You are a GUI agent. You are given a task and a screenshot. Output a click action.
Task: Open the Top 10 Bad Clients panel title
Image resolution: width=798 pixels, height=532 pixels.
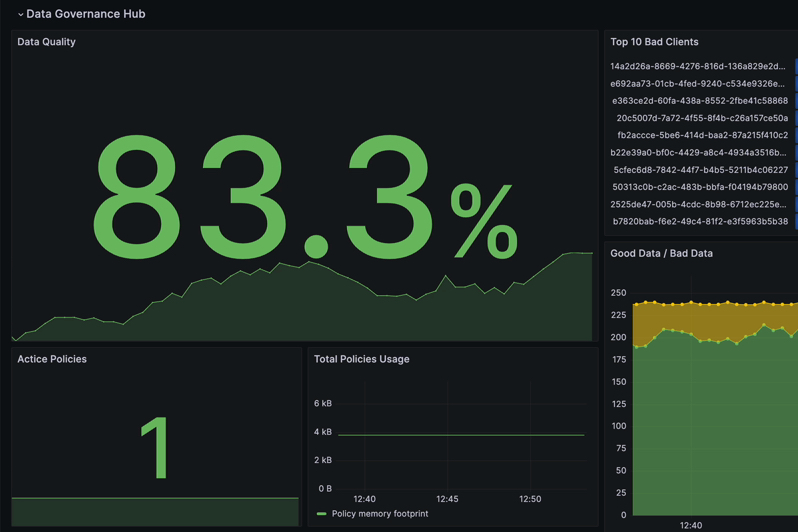pos(654,42)
